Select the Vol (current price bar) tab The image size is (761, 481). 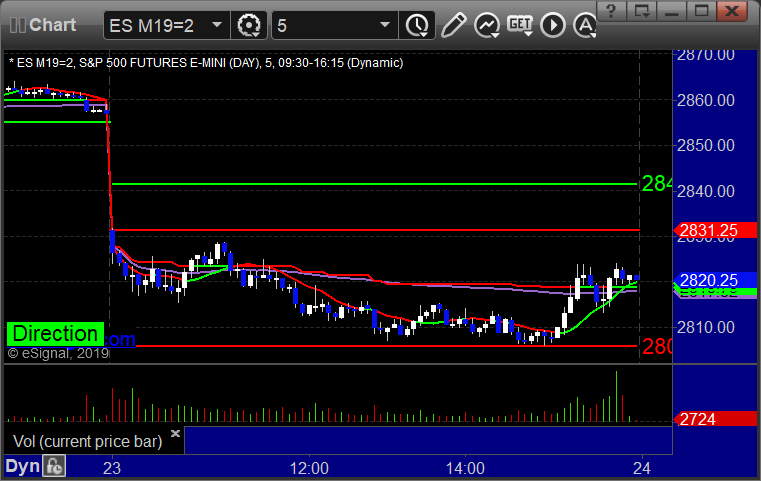click(x=87, y=441)
